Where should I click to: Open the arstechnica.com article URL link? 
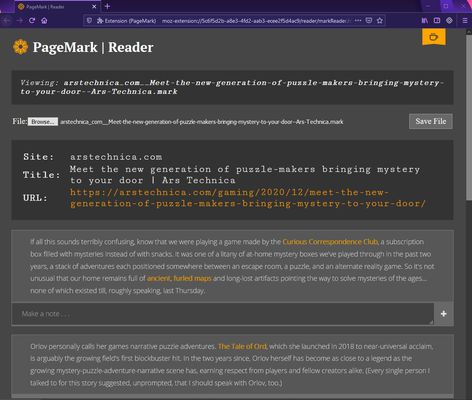[248, 198]
